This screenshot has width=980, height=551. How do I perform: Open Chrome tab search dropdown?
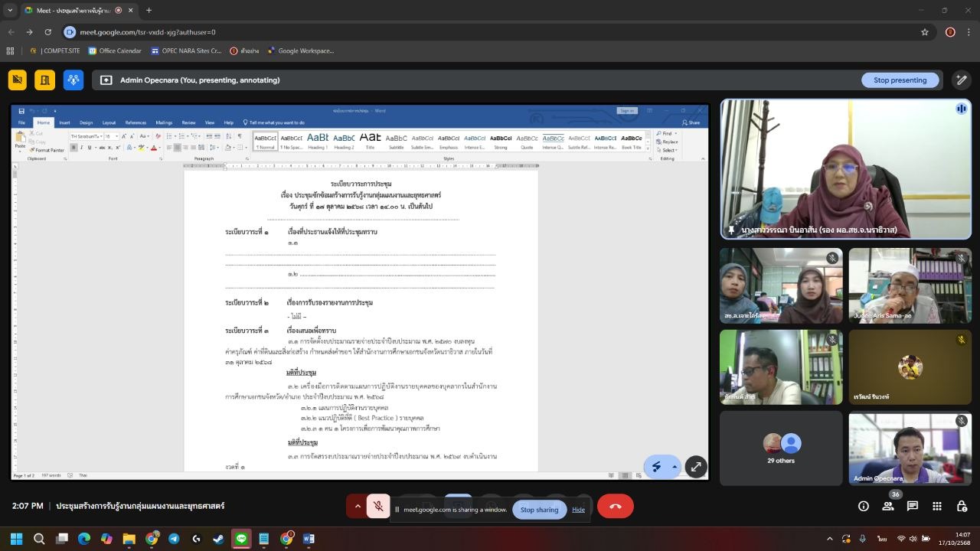click(x=10, y=10)
